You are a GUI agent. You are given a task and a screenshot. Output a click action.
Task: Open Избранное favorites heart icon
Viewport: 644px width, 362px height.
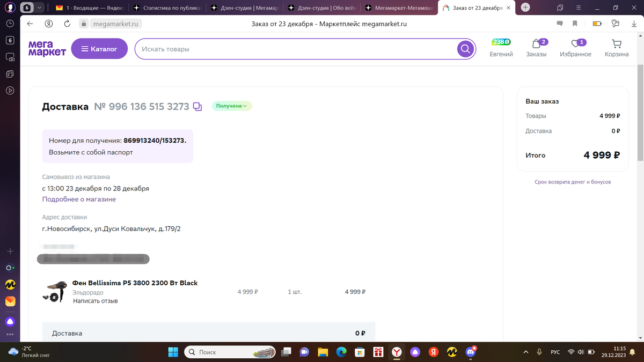575,48
